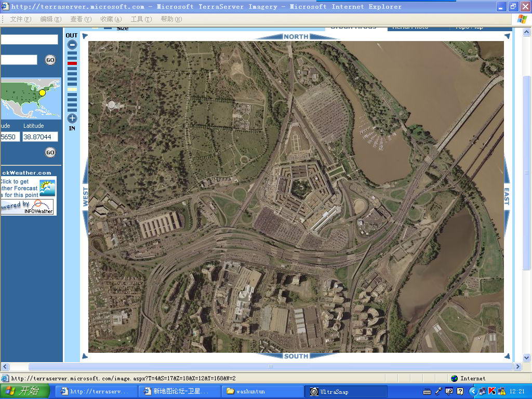Open the 文件(F) menu
This screenshot has width=532, height=399.
(x=20, y=19)
